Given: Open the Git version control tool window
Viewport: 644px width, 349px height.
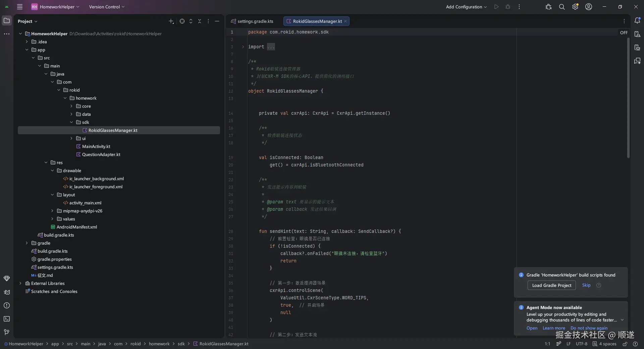Looking at the screenshot, I should coord(7,332).
